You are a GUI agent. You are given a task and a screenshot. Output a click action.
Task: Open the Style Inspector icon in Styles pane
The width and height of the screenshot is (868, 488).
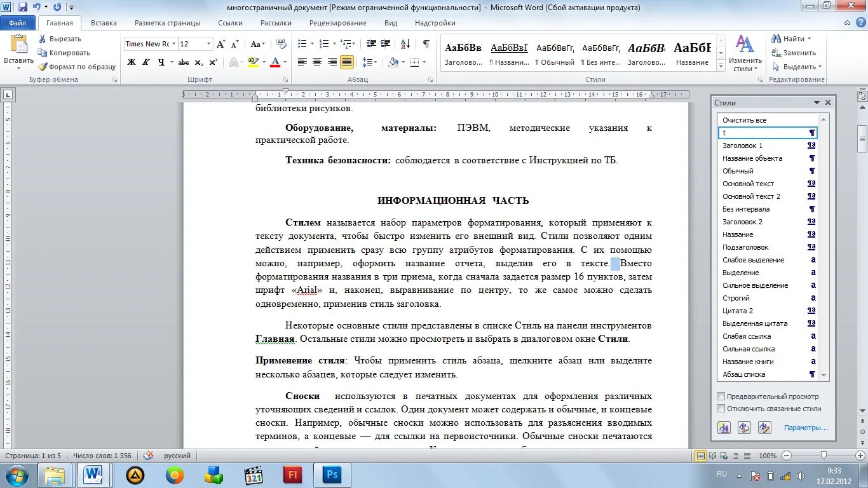744,428
